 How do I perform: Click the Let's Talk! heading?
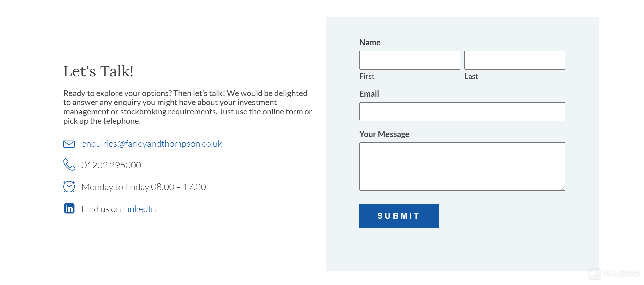[x=98, y=71]
